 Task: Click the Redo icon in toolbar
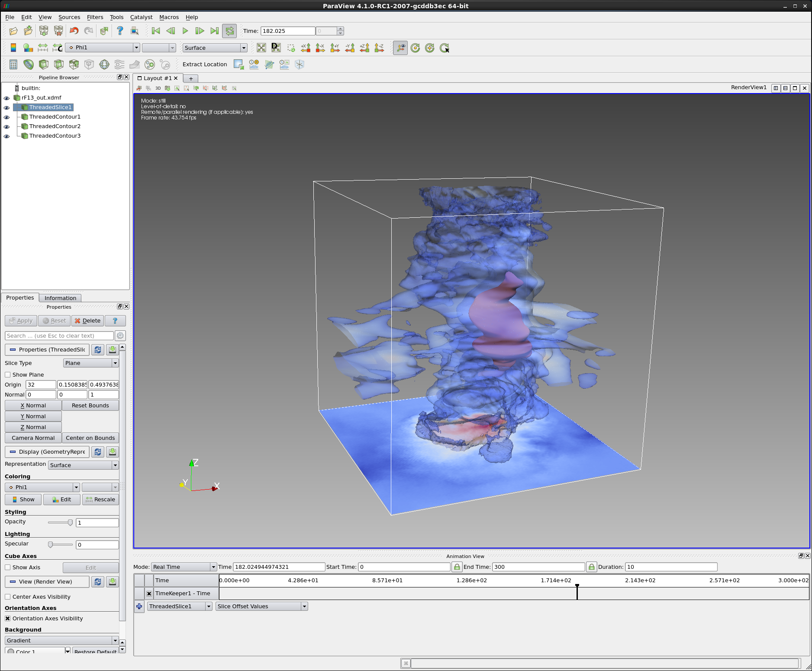pyautogui.click(x=88, y=31)
